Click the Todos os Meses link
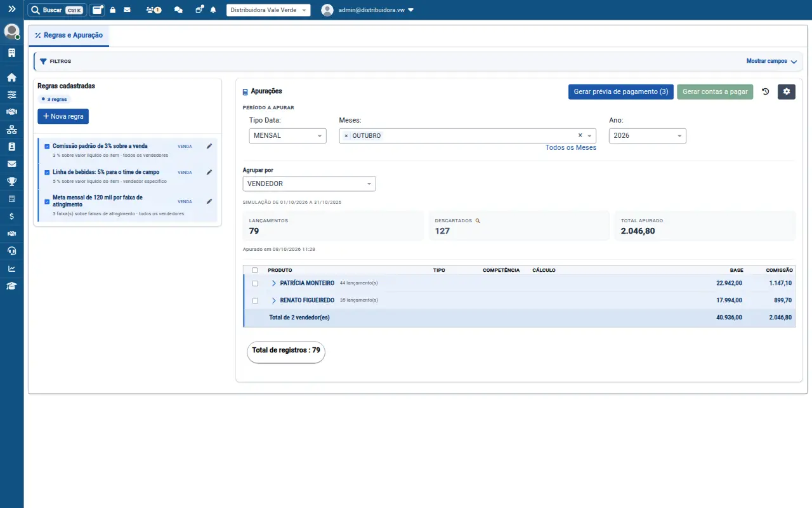The width and height of the screenshot is (812, 508). pos(571,147)
